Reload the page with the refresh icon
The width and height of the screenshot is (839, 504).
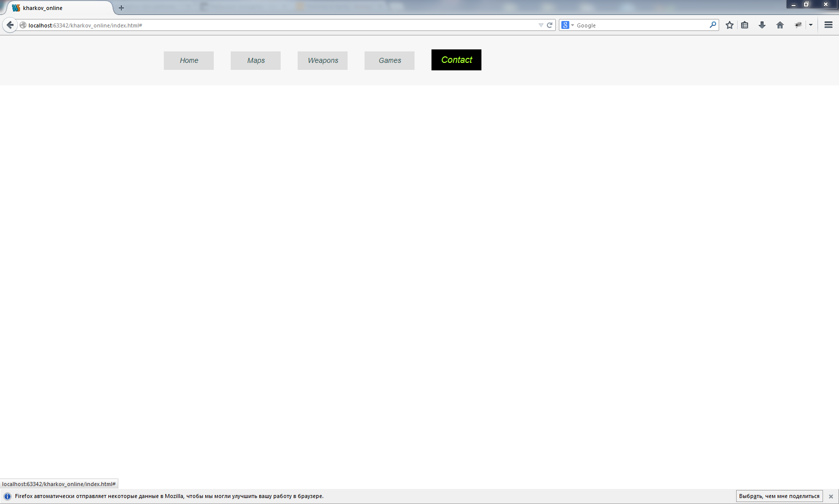tap(549, 25)
